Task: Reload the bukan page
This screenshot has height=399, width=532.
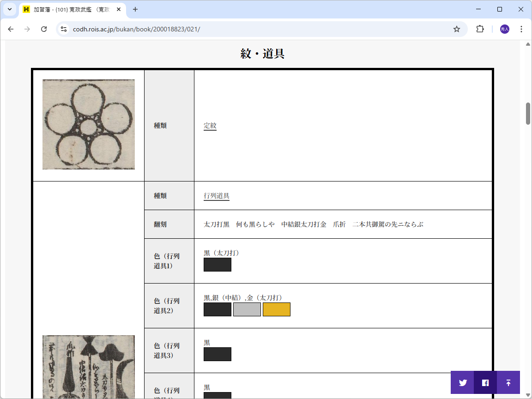Action: (x=44, y=29)
